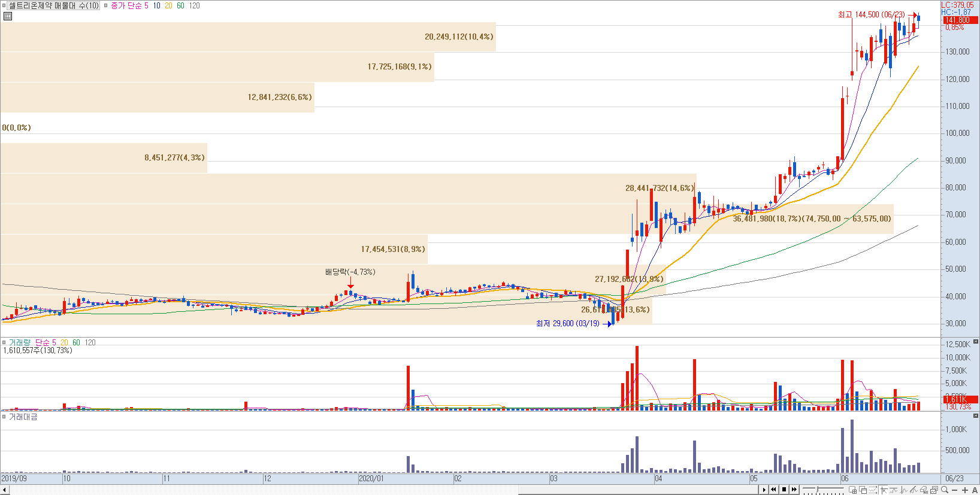Adjust the chart zoom ruler slider
The image size is (980, 495).
click(x=822, y=490)
